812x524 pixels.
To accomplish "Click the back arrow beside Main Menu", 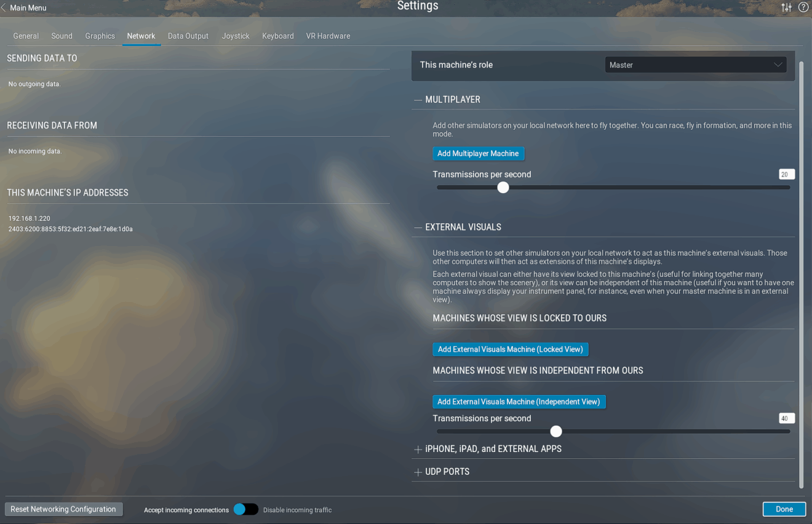I will click(4, 8).
